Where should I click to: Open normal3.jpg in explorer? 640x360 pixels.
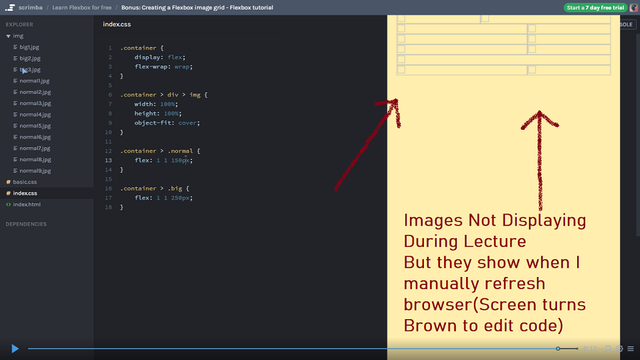(x=35, y=103)
